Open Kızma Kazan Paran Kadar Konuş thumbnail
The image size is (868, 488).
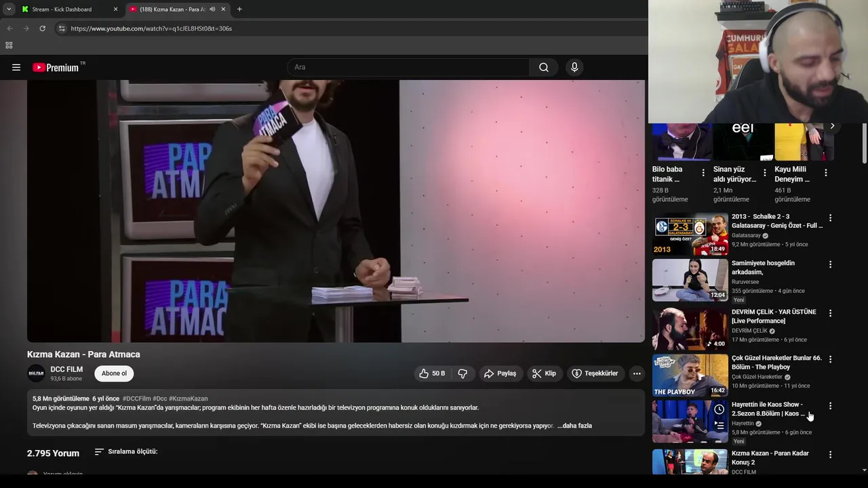point(690,462)
